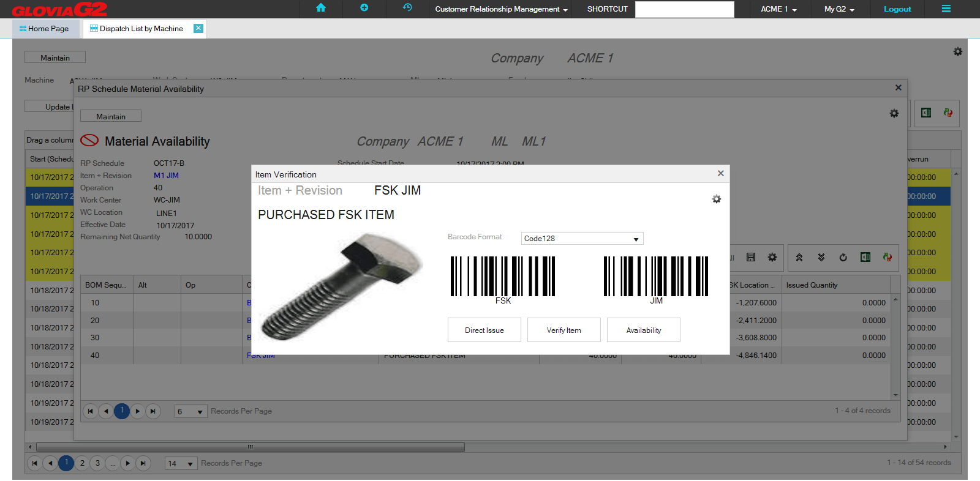Go to previous page in Material Availability pager
Viewport: 980px width, 481px height.
[x=106, y=411]
